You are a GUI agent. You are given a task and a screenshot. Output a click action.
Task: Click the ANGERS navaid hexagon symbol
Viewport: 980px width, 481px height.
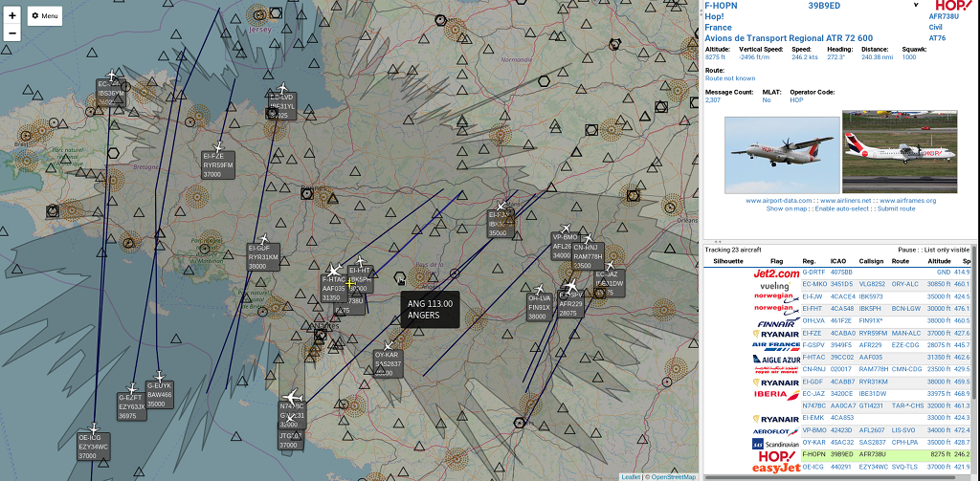[400, 277]
